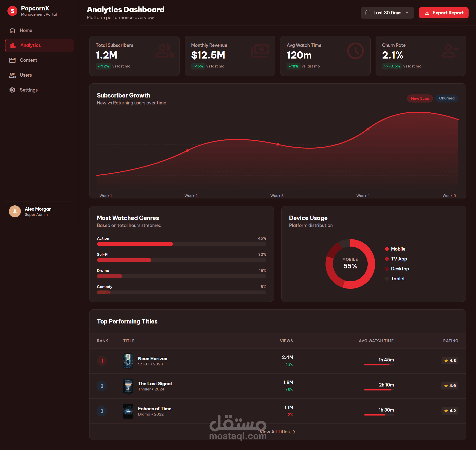Toggle the New Subs chart series
The height and width of the screenshot is (450, 476).
click(x=420, y=98)
